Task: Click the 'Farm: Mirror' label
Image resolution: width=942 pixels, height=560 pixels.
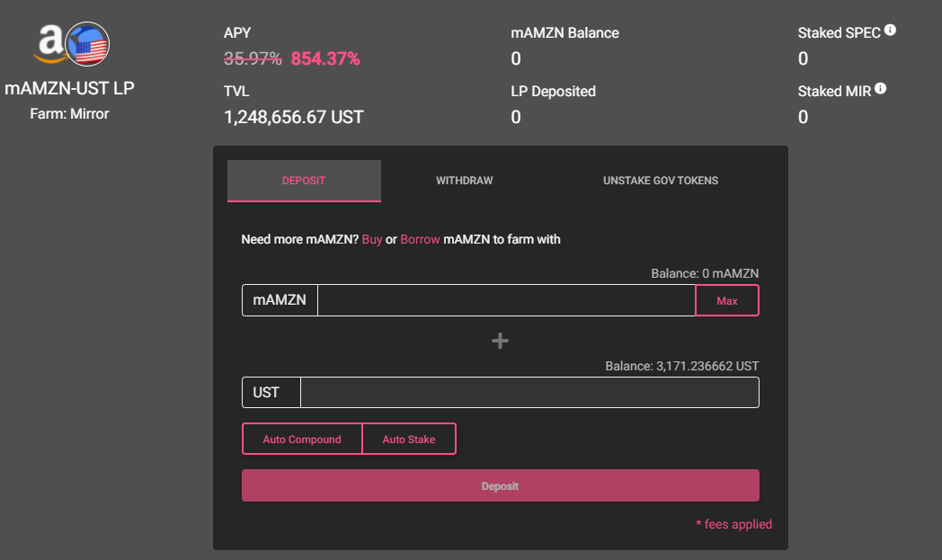Action: (70, 113)
